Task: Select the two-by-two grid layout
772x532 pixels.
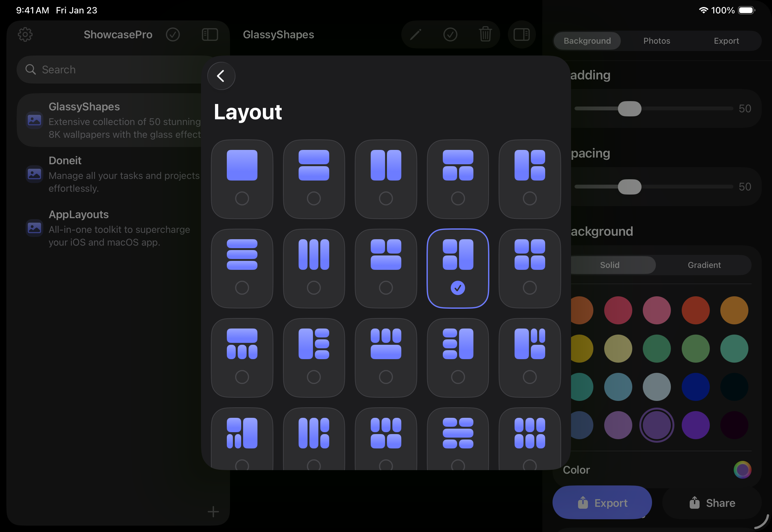Action: (529, 268)
